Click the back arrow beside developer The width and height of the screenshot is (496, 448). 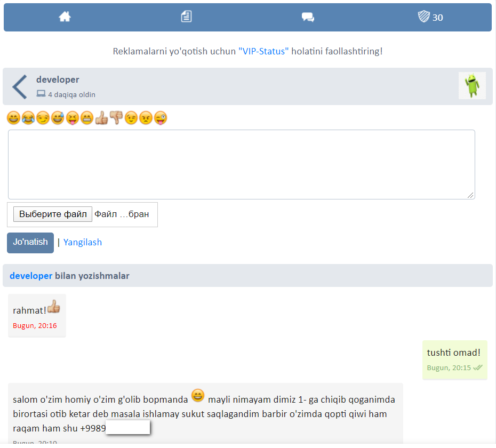tap(20, 87)
